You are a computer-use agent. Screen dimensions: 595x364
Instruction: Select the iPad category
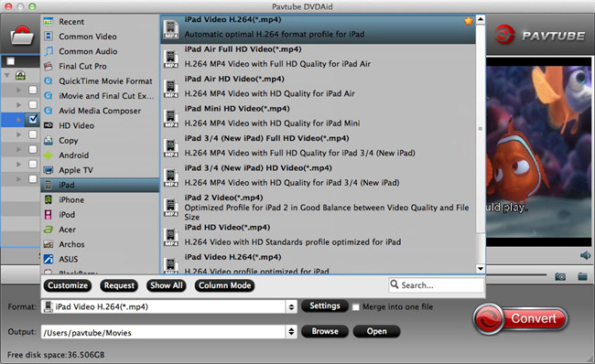click(100, 185)
